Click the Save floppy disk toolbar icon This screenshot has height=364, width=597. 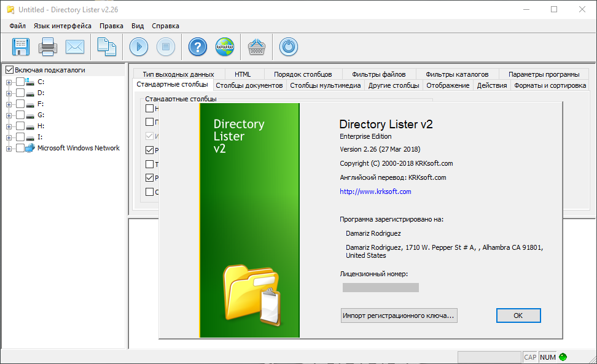click(20, 47)
